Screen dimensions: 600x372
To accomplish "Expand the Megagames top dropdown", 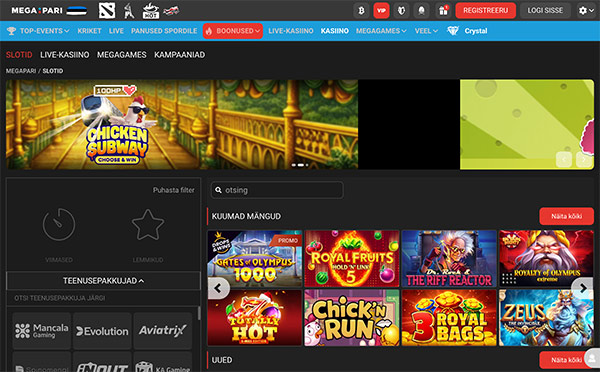I will [381, 31].
